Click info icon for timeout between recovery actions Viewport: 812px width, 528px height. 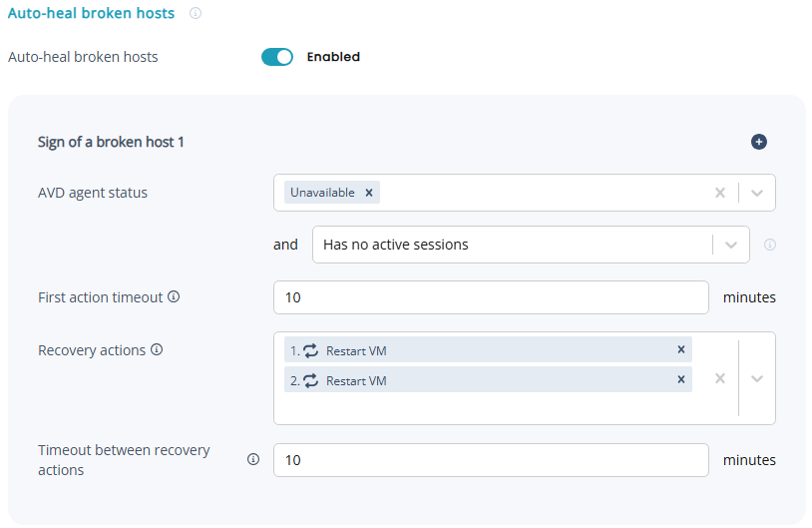(253, 460)
